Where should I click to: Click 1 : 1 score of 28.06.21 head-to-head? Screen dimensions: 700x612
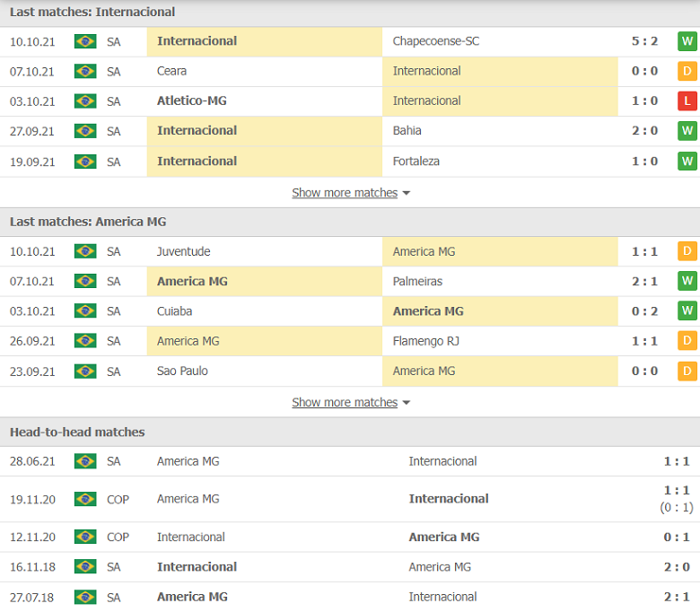point(677,461)
